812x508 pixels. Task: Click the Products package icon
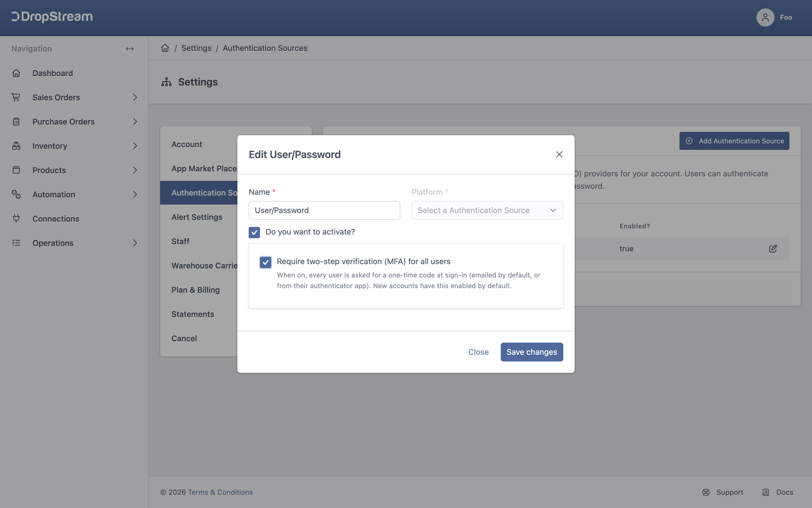click(16, 170)
